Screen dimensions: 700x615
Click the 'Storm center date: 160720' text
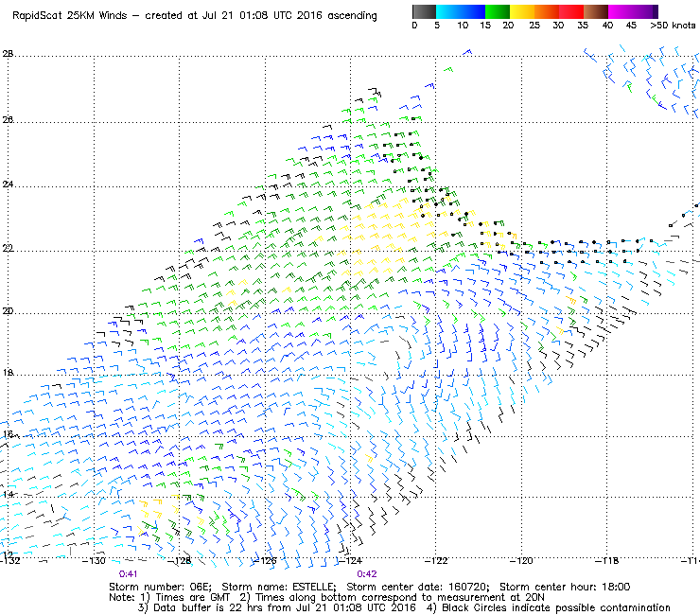point(418,587)
